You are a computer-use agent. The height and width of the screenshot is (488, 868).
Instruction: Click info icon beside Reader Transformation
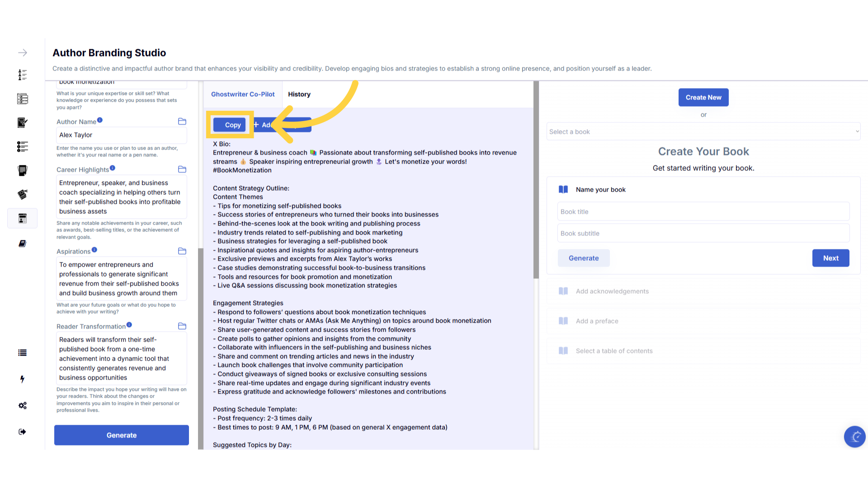tap(129, 325)
